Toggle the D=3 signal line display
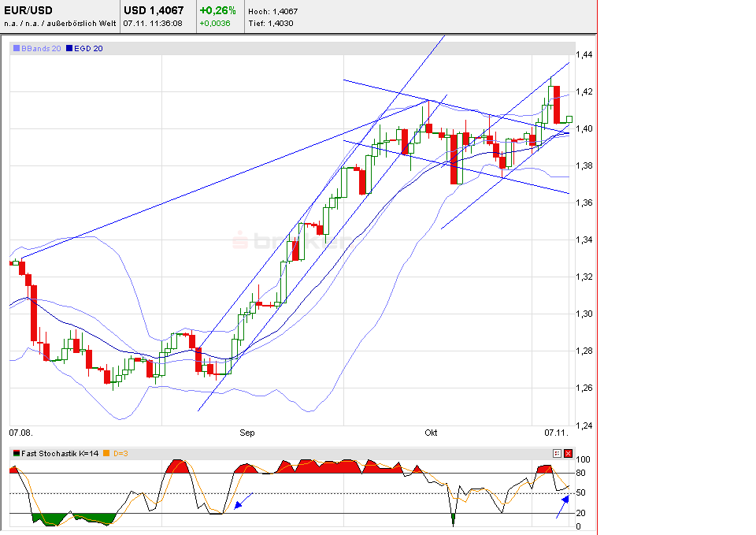Image resolution: width=756 pixels, height=535 pixels. pos(120,454)
